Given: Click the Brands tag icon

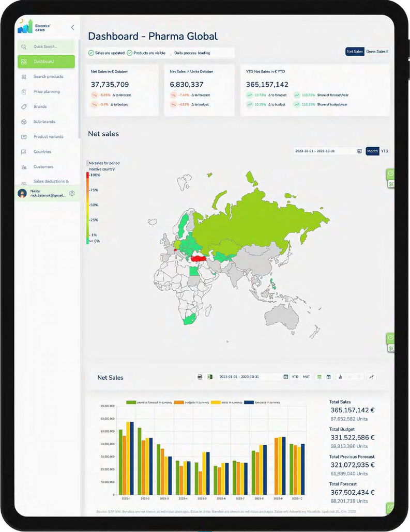Looking at the screenshot, I should coord(24,106).
